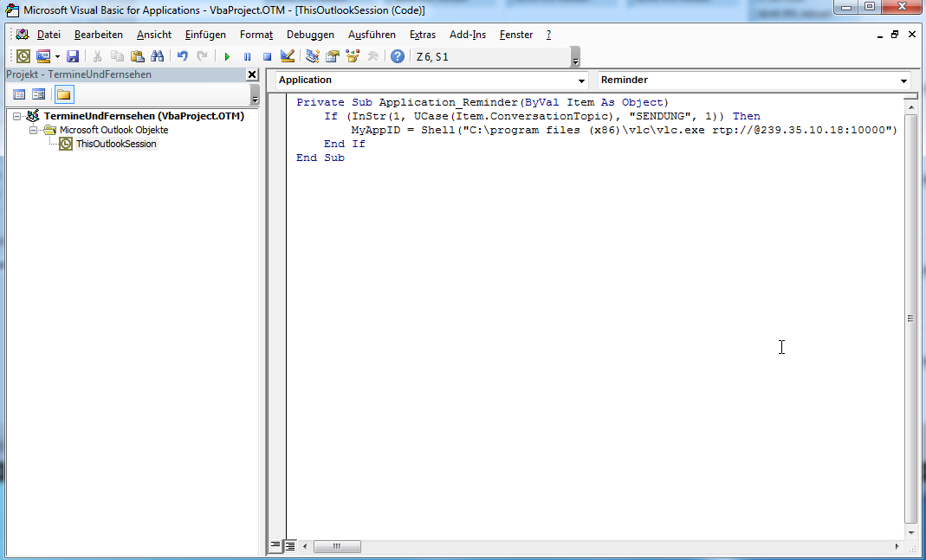Open the Reminder procedure dropdown
Screen dimensions: 926x560
(x=903, y=80)
